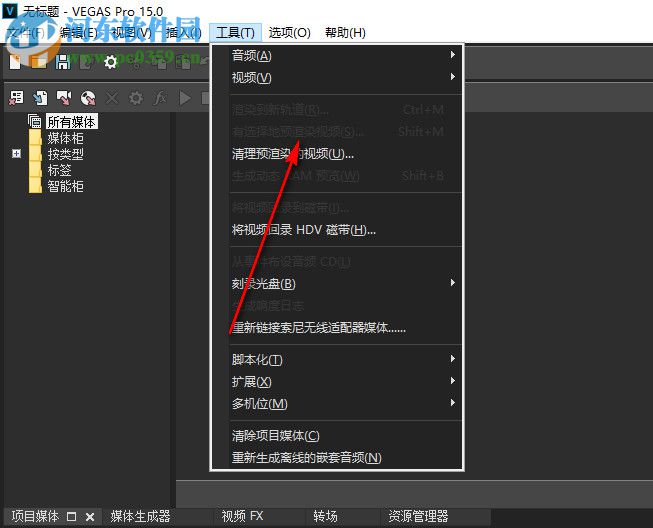Open the 扩展(X) submenu
Viewport: 653px width, 528px height.
pos(344,381)
